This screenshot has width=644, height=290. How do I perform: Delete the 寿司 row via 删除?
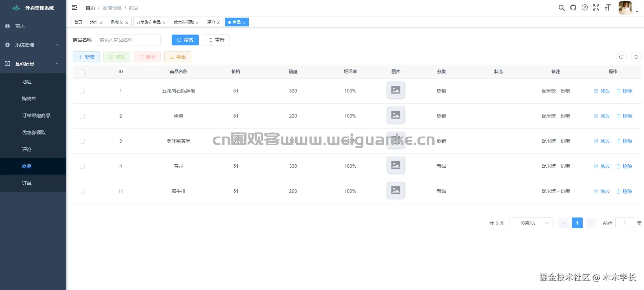(624, 166)
